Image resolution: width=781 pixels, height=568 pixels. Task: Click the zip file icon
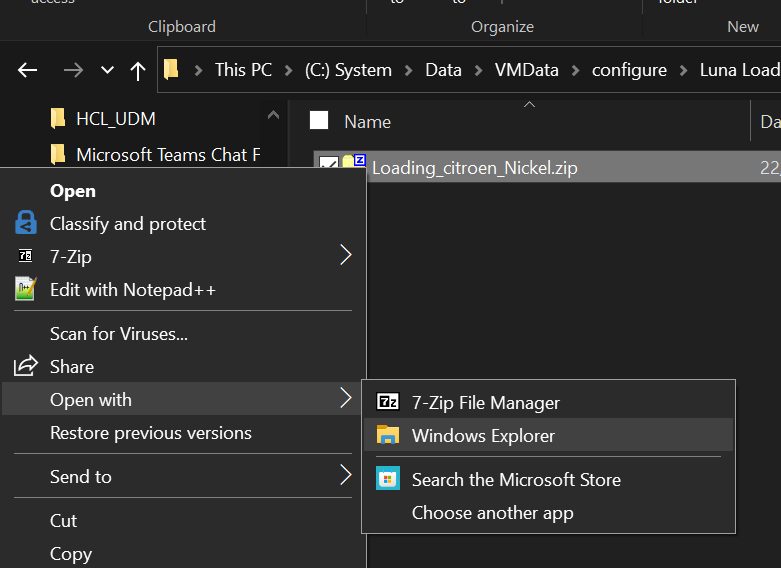pyautogui.click(x=354, y=160)
